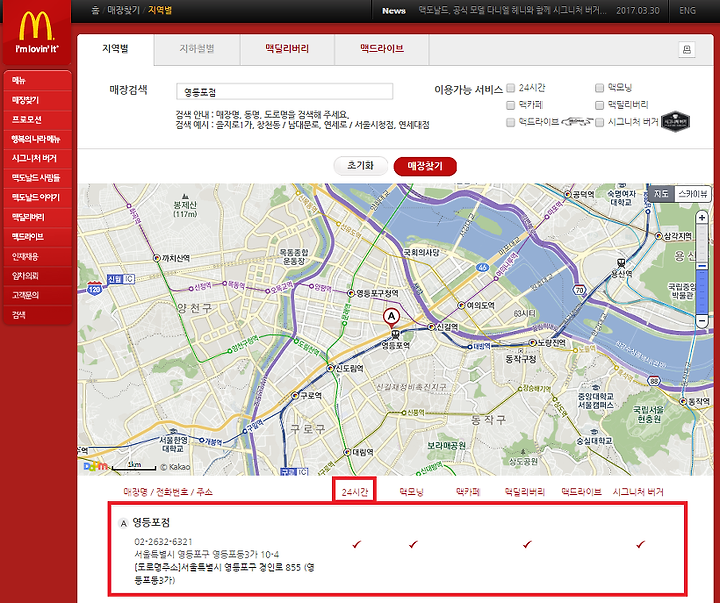The height and width of the screenshot is (603, 720).
Task: Open the 맥드라이브 tab
Action: click(382, 49)
